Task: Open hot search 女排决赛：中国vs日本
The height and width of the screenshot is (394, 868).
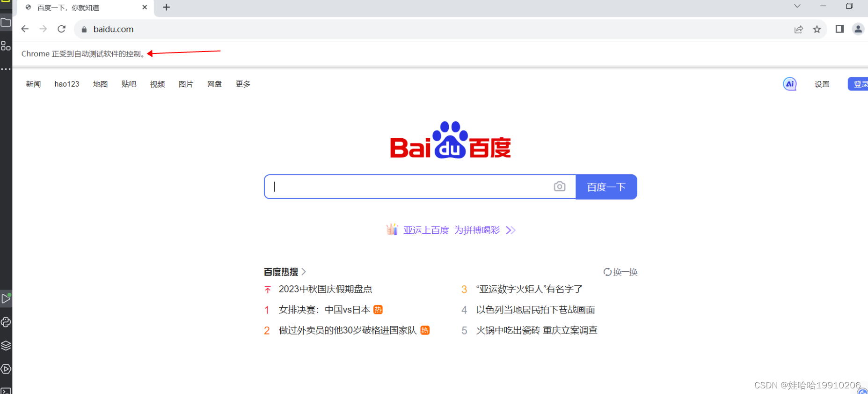Action: [324, 310]
